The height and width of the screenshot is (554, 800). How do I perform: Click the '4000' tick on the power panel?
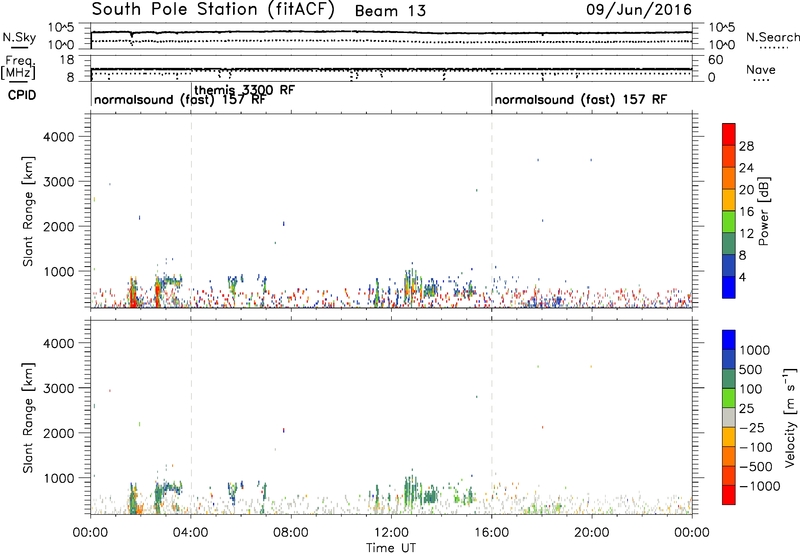tap(58, 137)
